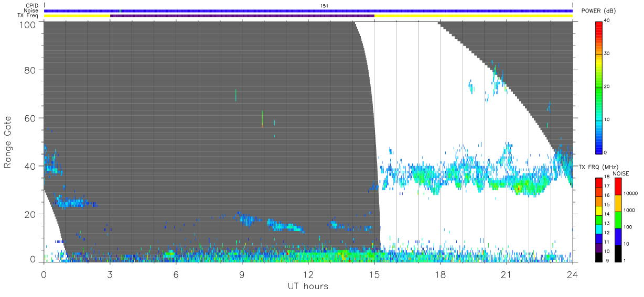Click the 60 tick on Range Gate axis
644x297 pixels.
tap(30, 118)
